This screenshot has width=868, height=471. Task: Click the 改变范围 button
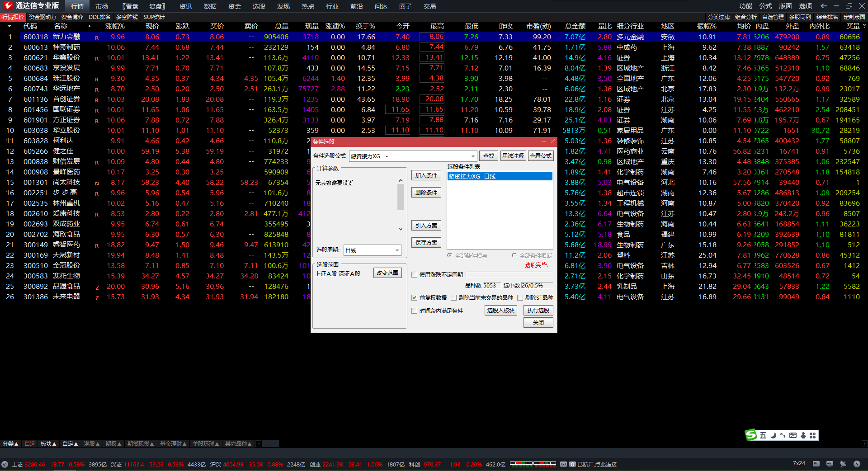pyautogui.click(x=387, y=273)
